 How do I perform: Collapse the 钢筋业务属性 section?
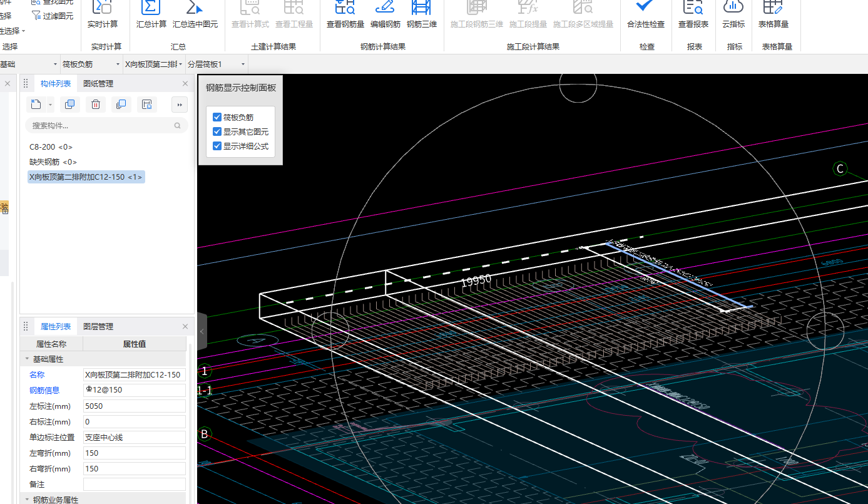[27, 500]
